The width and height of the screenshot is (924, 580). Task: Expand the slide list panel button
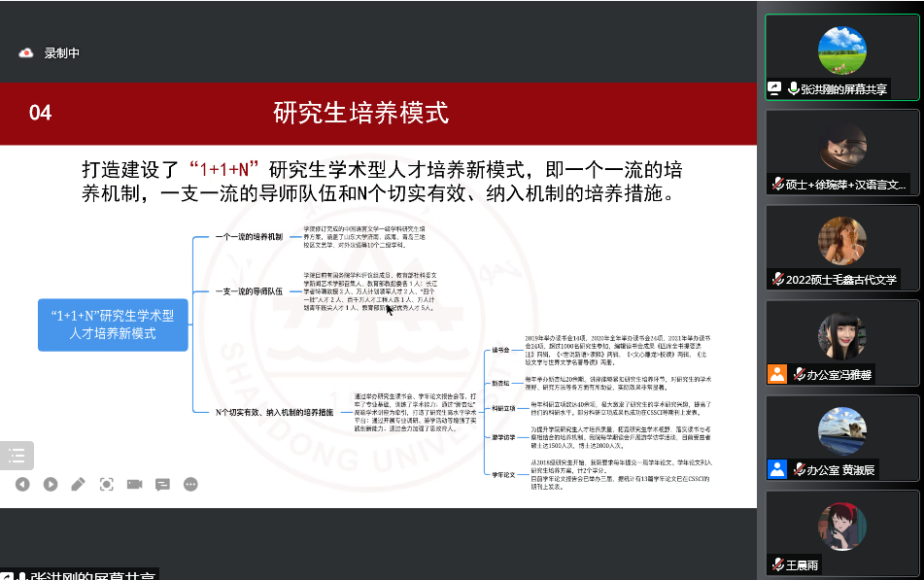click(17, 455)
